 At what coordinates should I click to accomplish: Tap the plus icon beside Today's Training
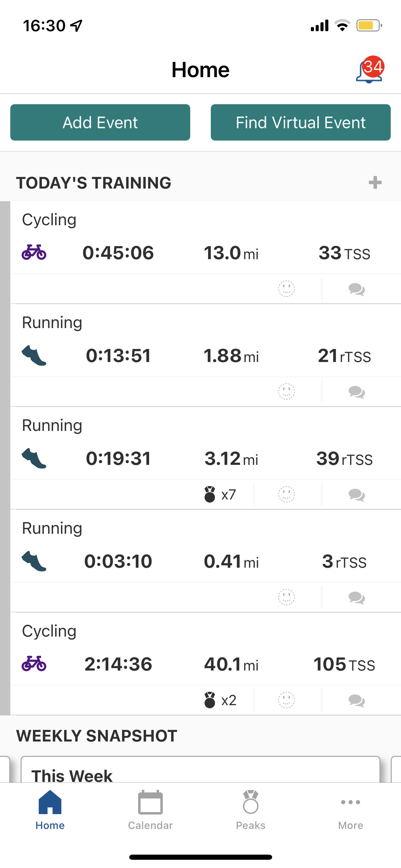[x=375, y=182]
